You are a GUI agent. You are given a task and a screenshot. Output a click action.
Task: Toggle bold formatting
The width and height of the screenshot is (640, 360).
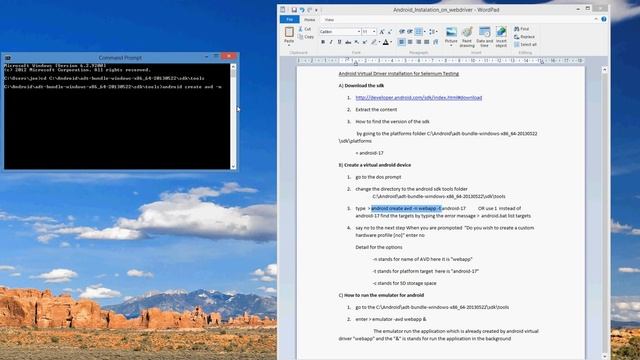tap(323, 42)
